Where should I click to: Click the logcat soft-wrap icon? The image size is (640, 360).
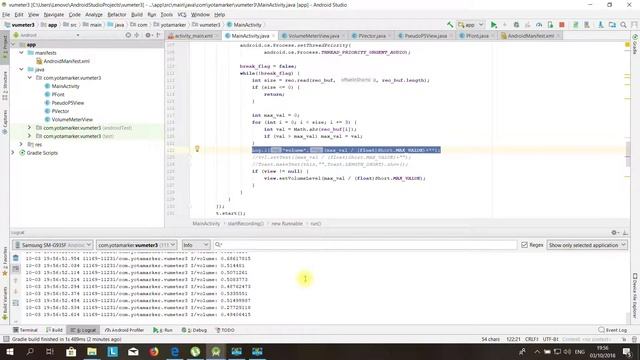(x=16, y=303)
